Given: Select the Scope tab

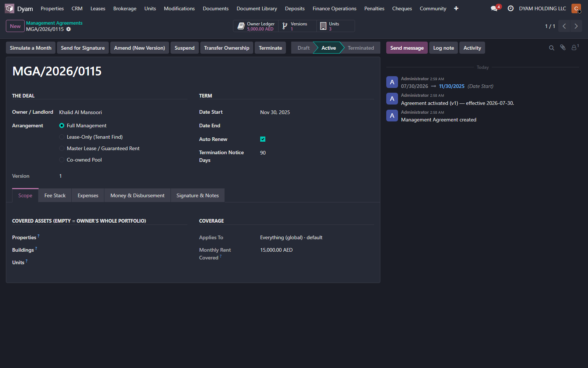Looking at the screenshot, I should 25,195.
